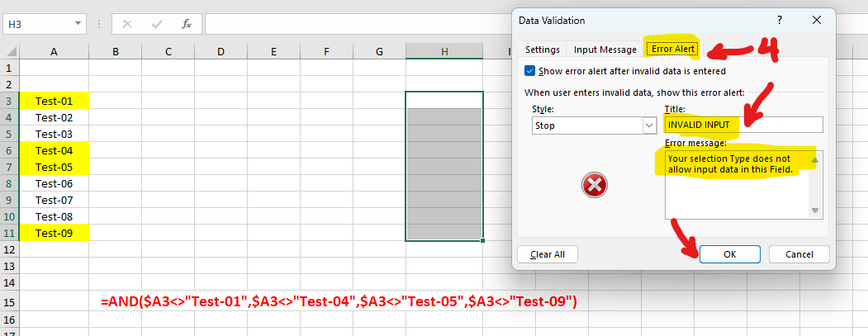Select column G header
Image resolution: width=868 pixels, height=336 pixels.
[x=379, y=52]
